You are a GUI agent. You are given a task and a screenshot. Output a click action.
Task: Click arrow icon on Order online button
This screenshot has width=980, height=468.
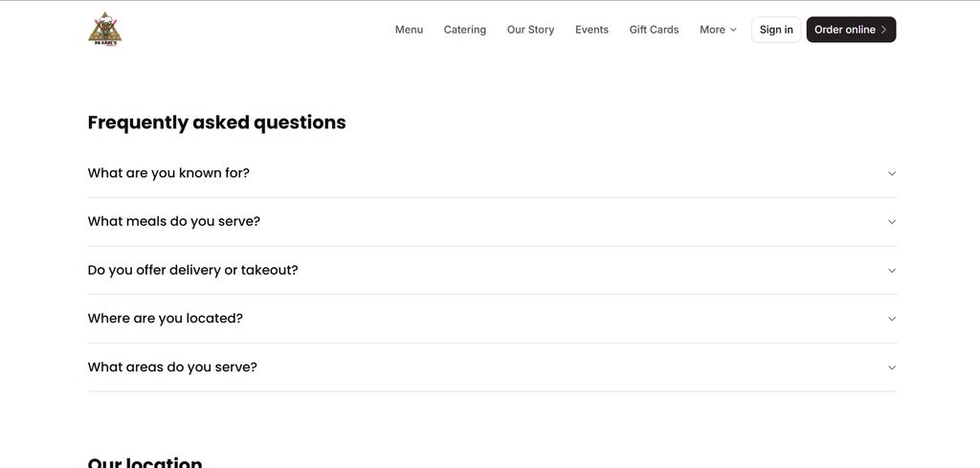point(883,30)
